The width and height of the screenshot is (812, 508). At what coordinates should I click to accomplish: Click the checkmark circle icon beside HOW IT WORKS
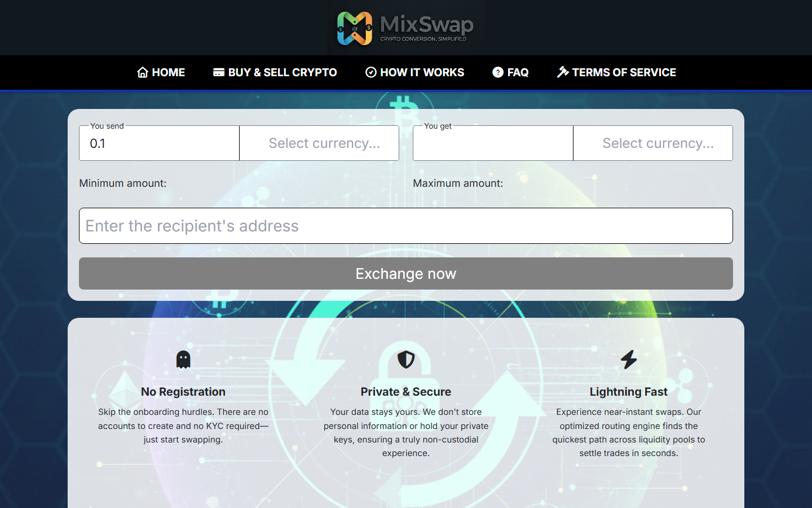pyautogui.click(x=371, y=72)
